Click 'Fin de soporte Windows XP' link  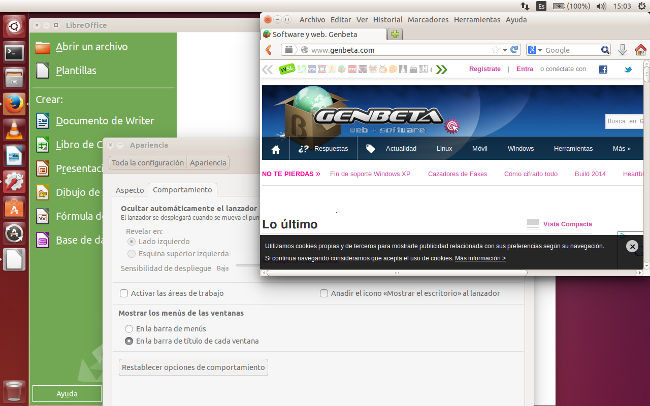(370, 174)
